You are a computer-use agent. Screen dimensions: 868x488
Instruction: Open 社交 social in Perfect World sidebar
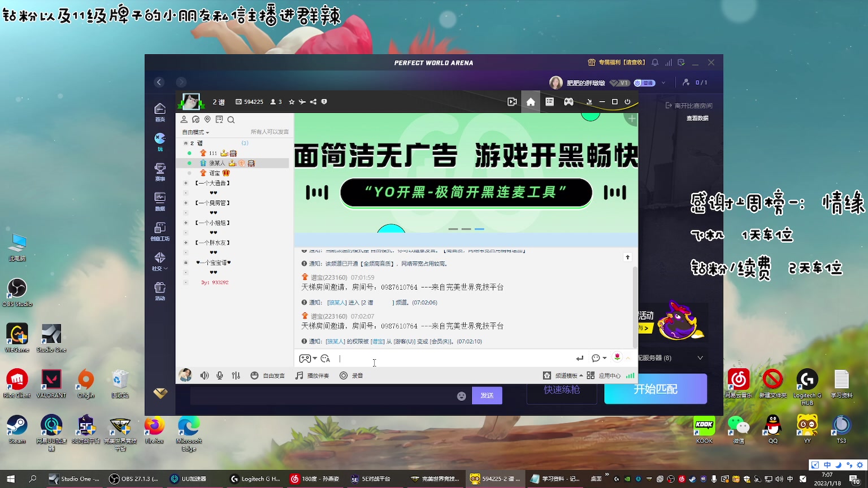(160, 262)
